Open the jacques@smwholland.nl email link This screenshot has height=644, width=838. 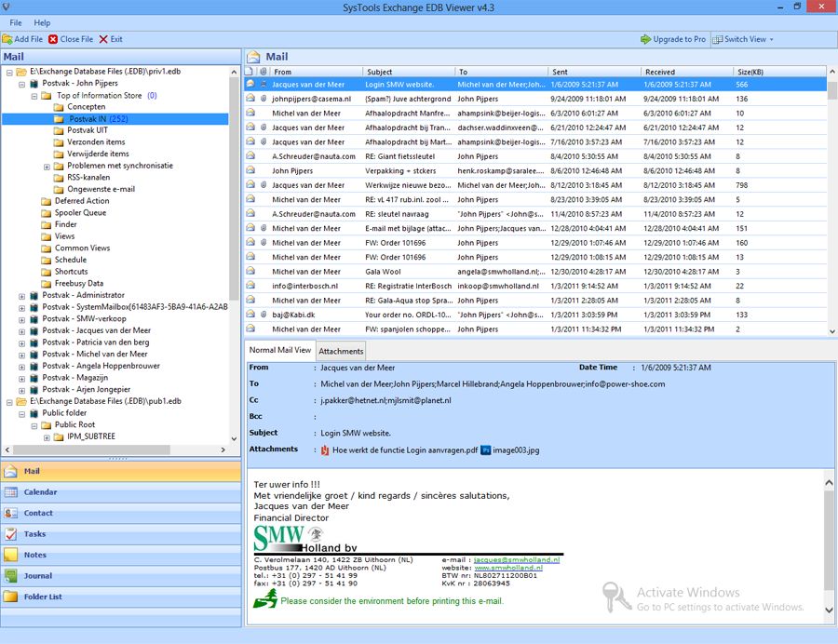[x=516, y=559]
